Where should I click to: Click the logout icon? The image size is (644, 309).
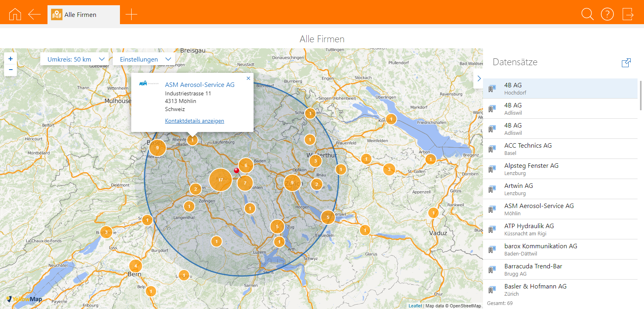(628, 14)
